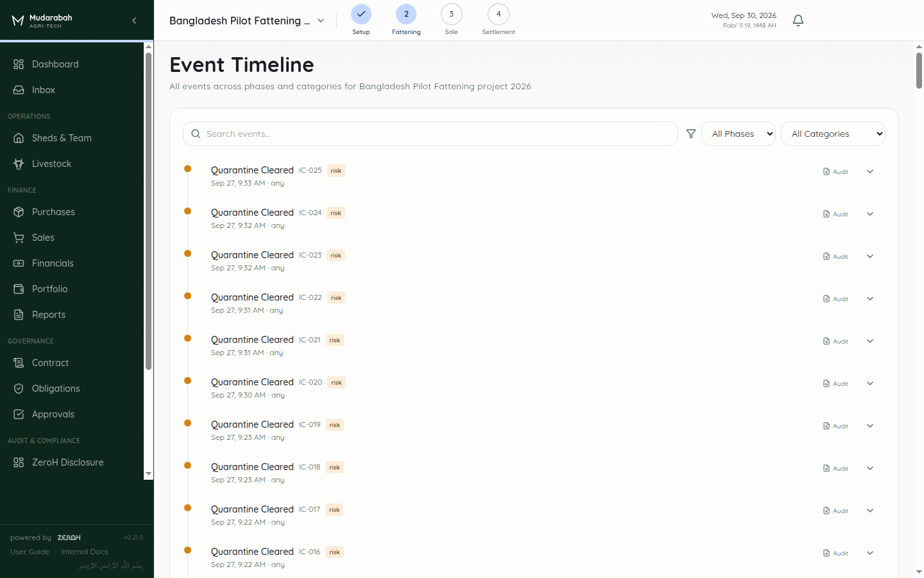This screenshot has height=578, width=924.
Task: Click the search magnifier icon
Action: 196,134
